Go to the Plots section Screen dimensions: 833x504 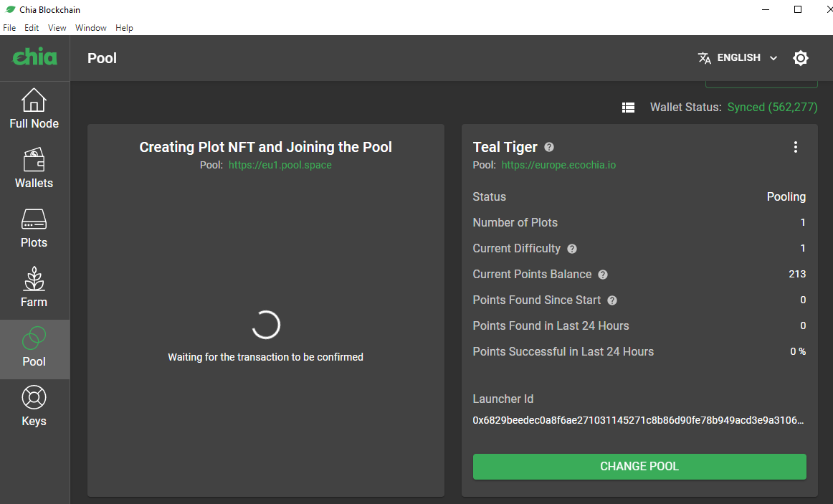34,228
